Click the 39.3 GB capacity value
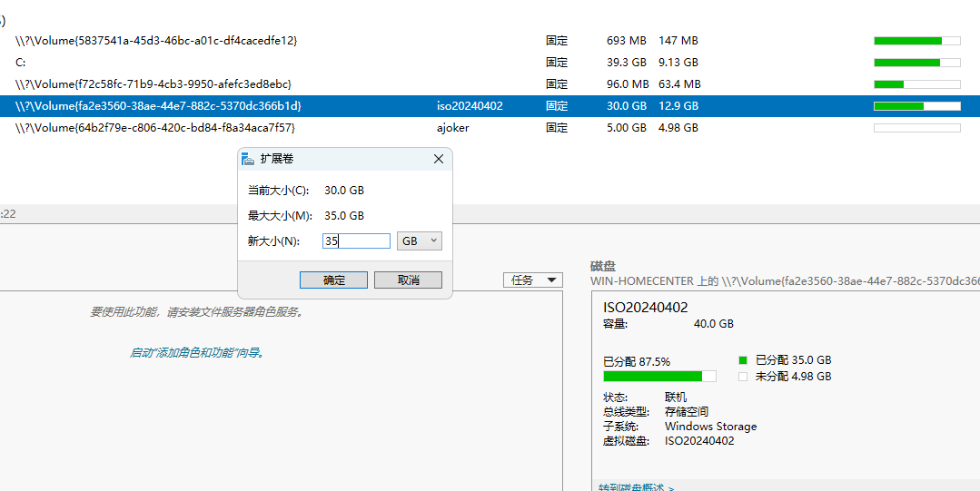 coord(627,63)
